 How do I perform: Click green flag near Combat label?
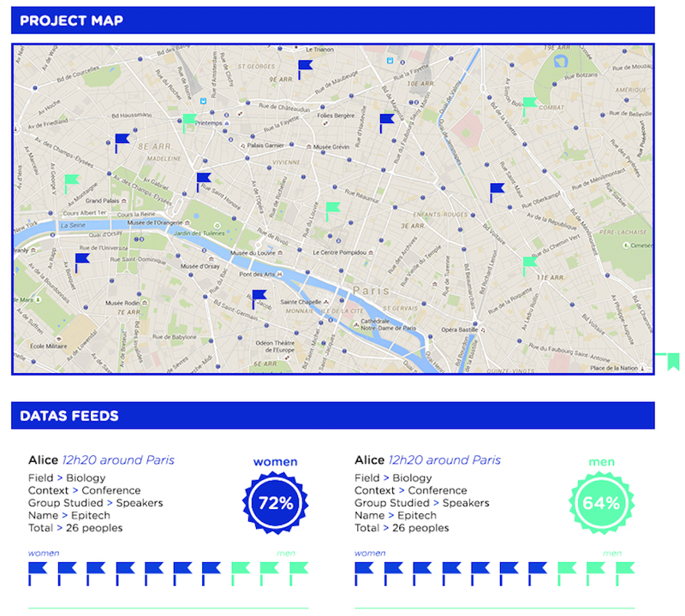pyautogui.click(x=530, y=107)
